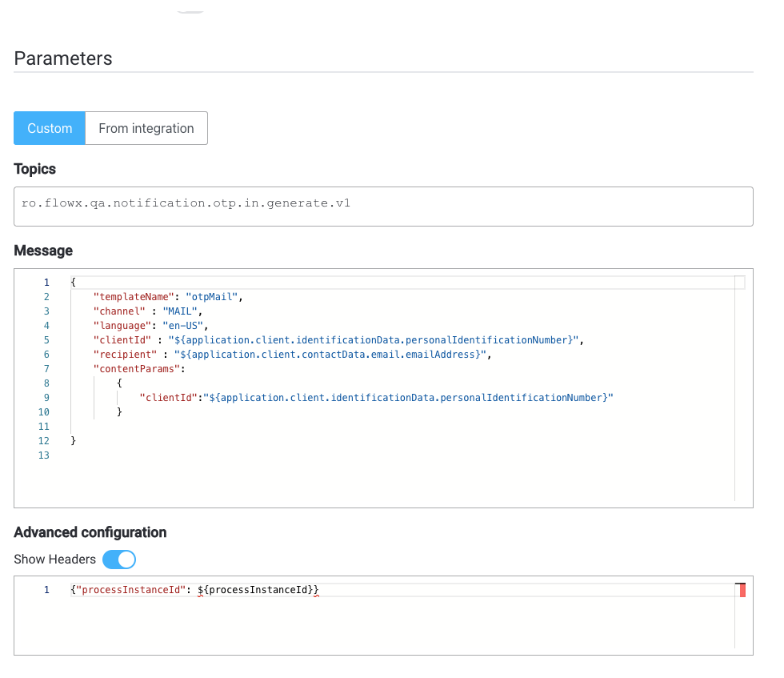This screenshot has width=784, height=678.
Task: Click the Topics input field
Action: pos(383,207)
